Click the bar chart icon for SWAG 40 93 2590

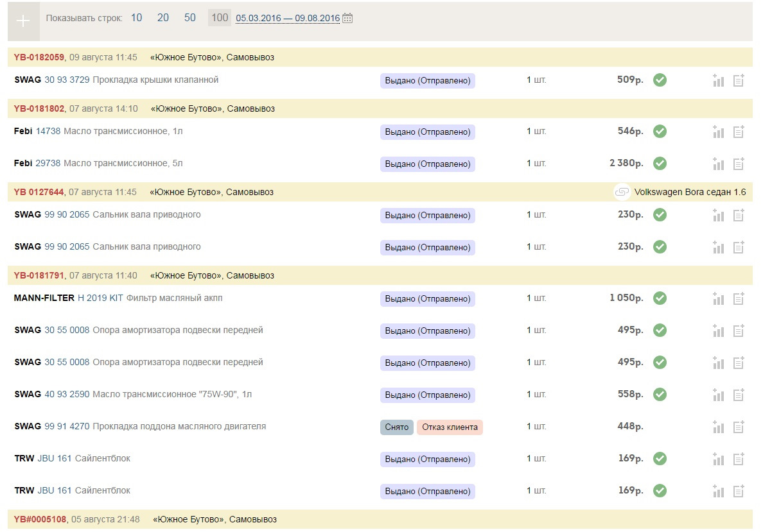(x=718, y=395)
